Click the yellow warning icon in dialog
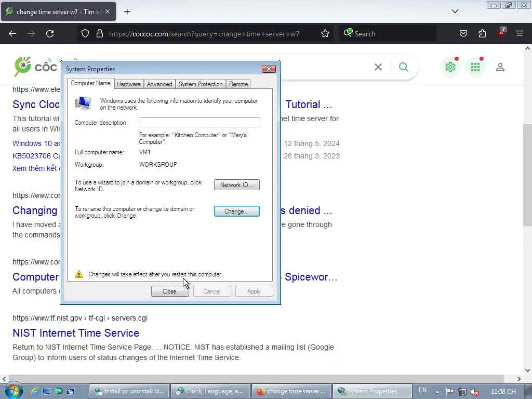 (x=79, y=274)
